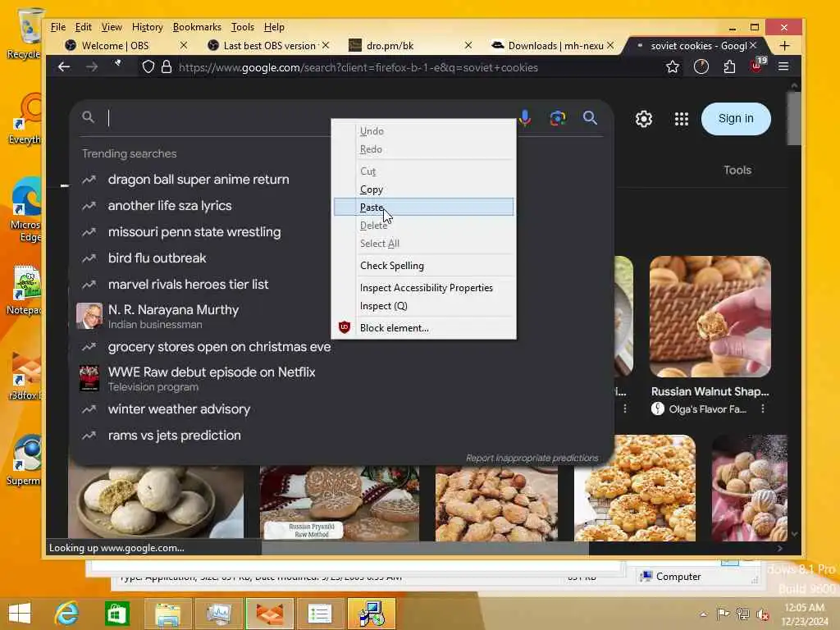The width and height of the screenshot is (840, 630).
Task: Open the File menu
Action: click(x=58, y=27)
